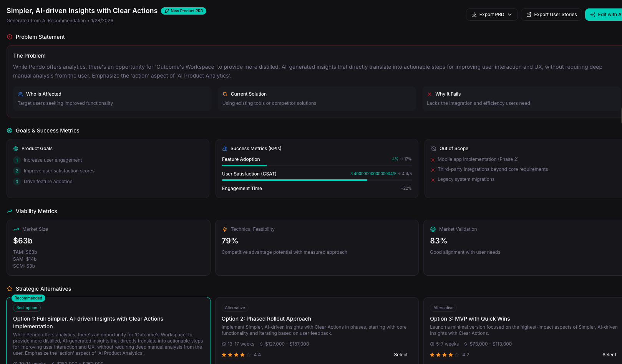Click the dollar icon beside $127,000 - $187,000

261,344
